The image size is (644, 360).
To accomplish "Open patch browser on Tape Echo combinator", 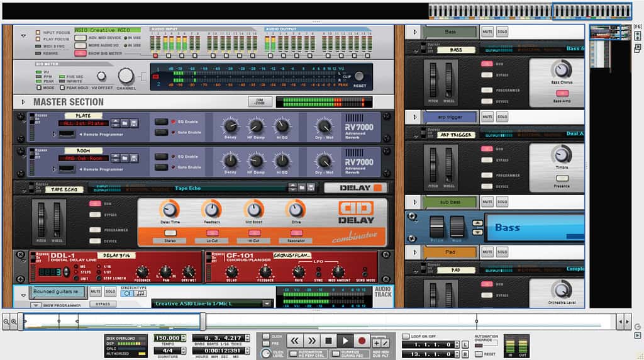I will tap(302, 188).
